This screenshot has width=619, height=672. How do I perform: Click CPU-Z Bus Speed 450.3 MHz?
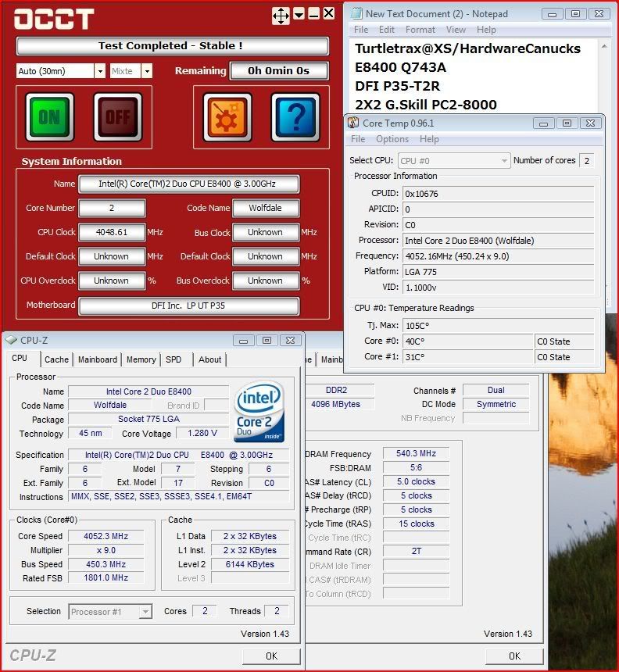(x=106, y=564)
